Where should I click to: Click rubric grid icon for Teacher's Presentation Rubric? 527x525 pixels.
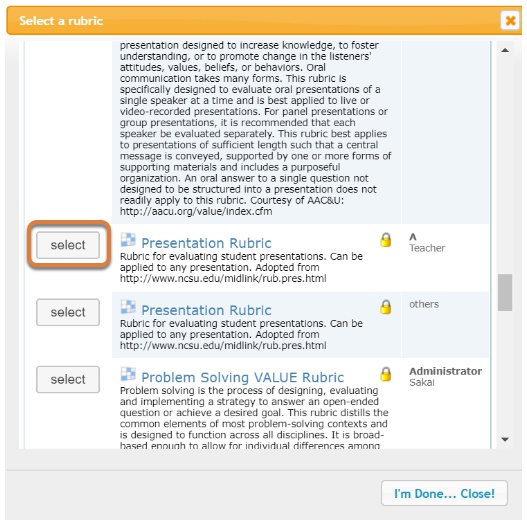[x=128, y=240]
